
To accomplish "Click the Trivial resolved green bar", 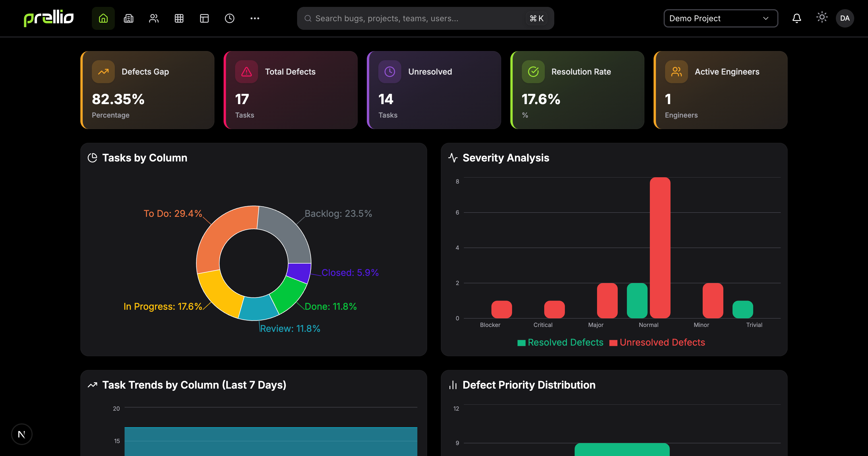I will click(743, 309).
